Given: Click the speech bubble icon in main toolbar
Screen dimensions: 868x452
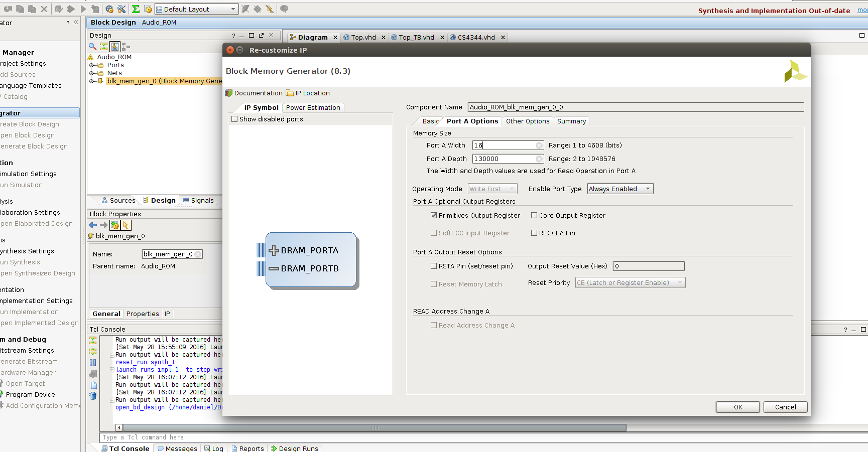Looking at the screenshot, I should pos(284,9).
